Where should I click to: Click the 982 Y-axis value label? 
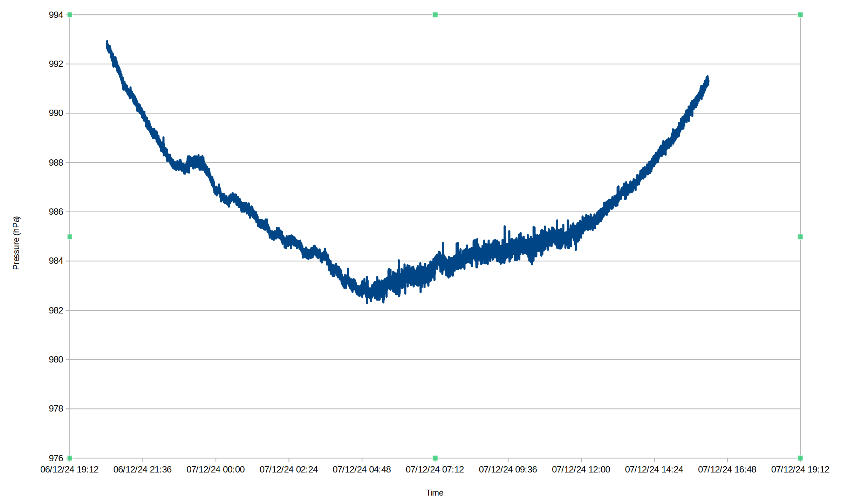tap(56, 311)
